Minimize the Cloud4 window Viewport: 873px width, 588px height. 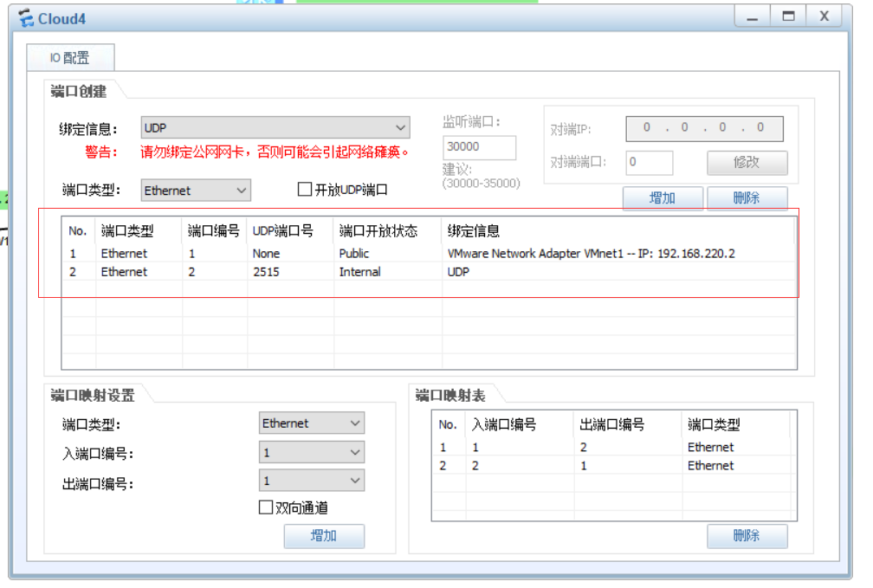point(752,16)
